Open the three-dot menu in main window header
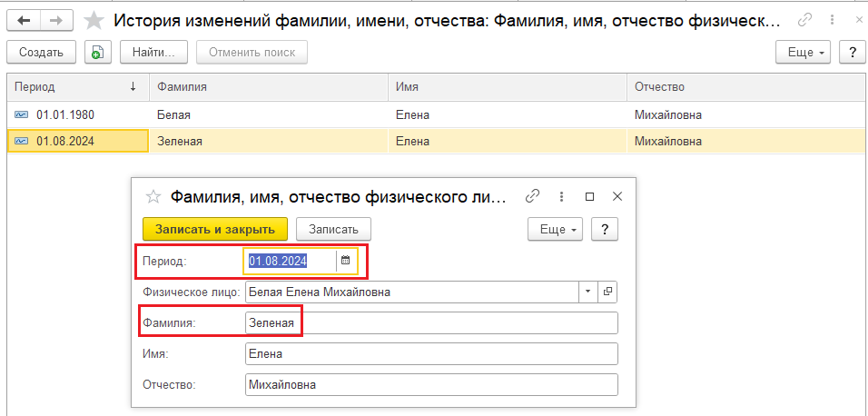 (832, 21)
